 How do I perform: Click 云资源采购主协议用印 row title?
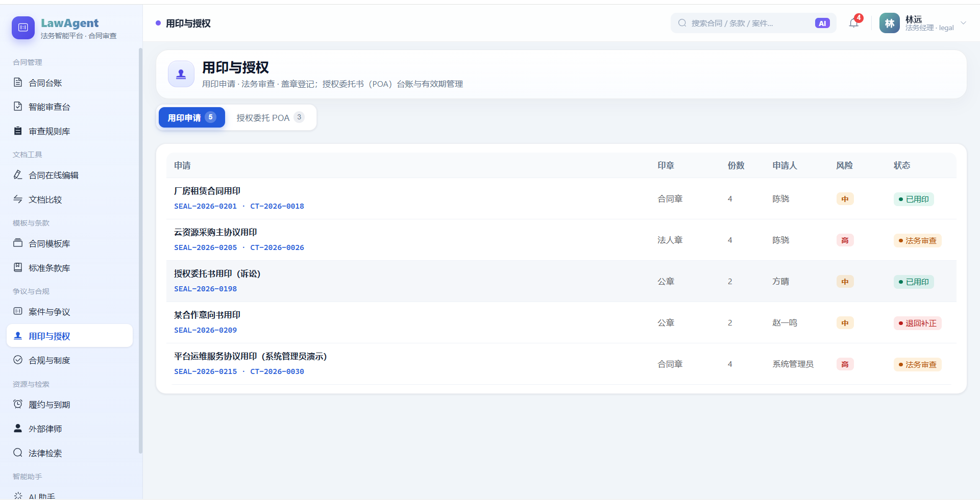[x=215, y=232]
